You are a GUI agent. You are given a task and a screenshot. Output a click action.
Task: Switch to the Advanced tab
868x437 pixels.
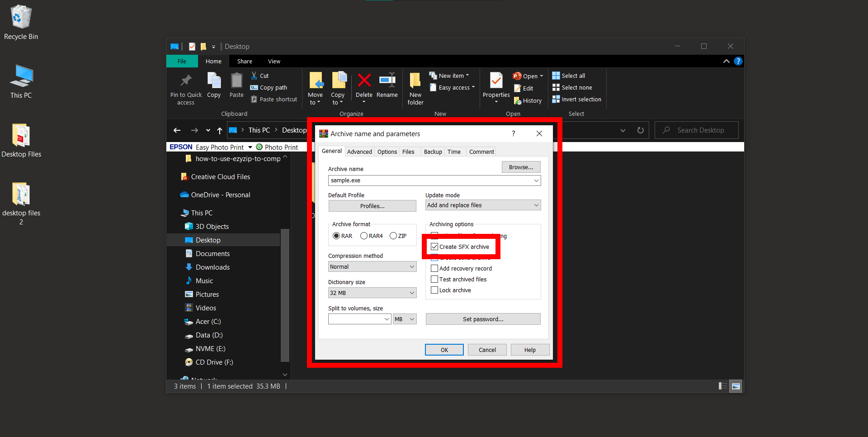coord(359,152)
